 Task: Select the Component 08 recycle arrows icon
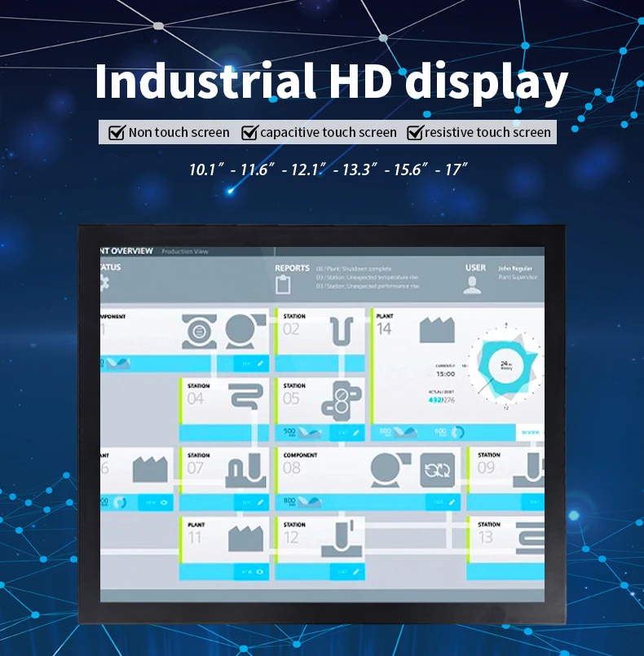437,470
